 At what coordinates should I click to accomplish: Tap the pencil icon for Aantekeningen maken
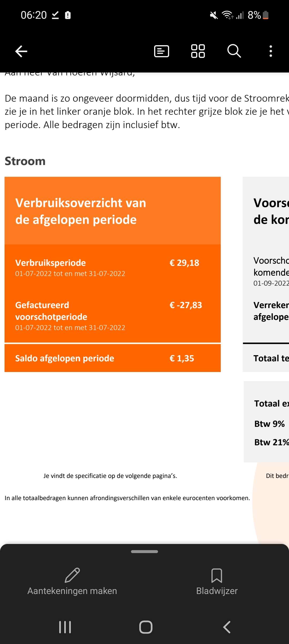click(x=72, y=575)
